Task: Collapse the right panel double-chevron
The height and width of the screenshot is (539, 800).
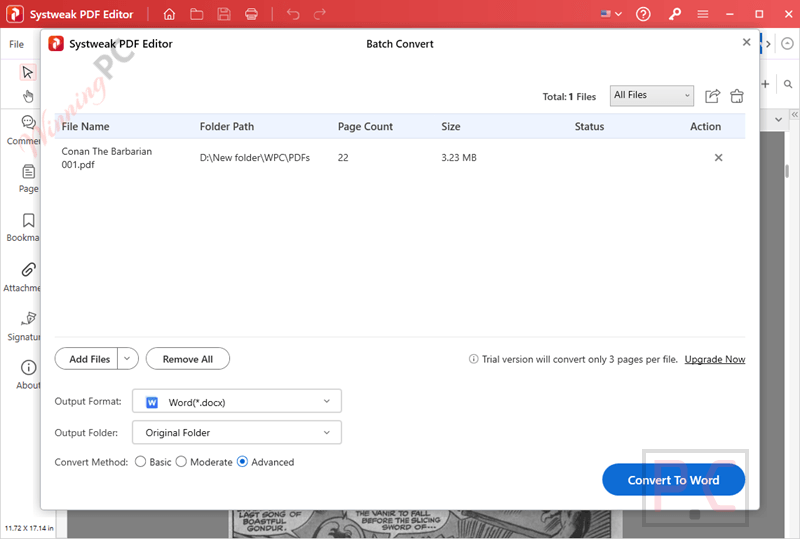Action: (x=794, y=115)
